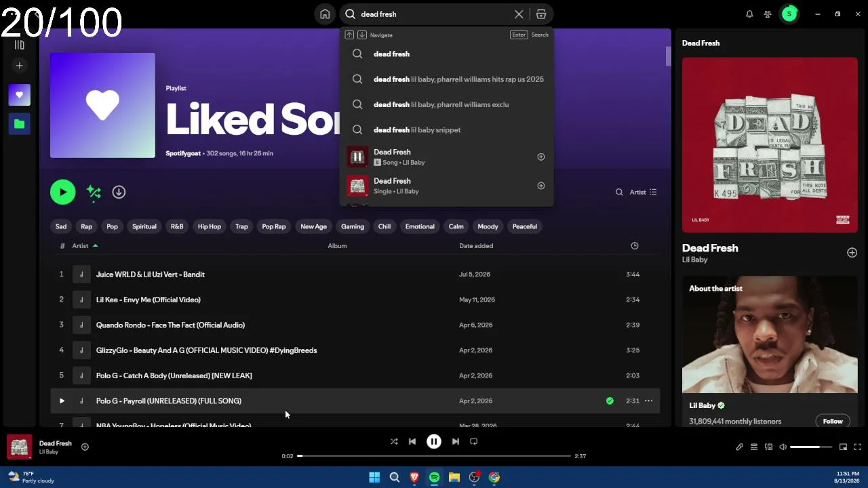Filter by Sad genre chip
The height and width of the screenshot is (488, 868).
click(x=61, y=226)
